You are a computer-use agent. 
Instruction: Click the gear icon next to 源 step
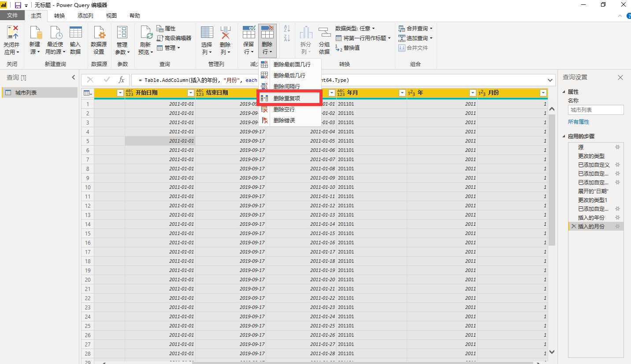tap(617, 147)
